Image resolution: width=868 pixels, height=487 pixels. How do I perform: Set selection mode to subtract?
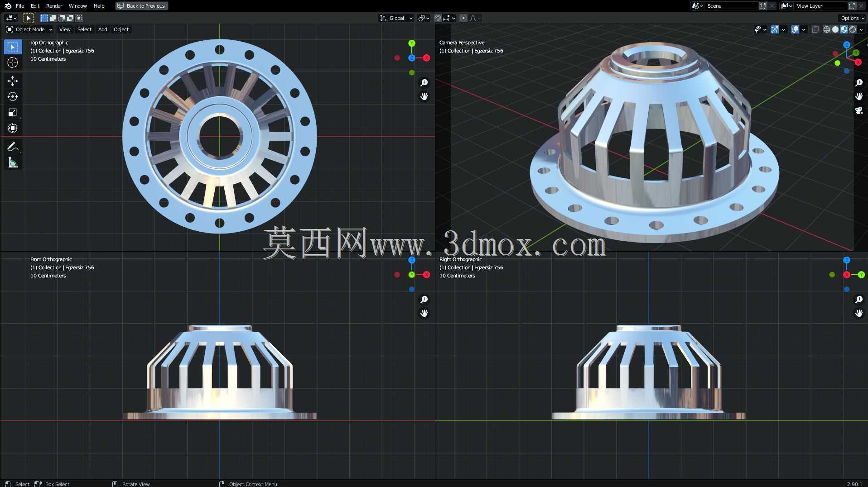pos(61,18)
